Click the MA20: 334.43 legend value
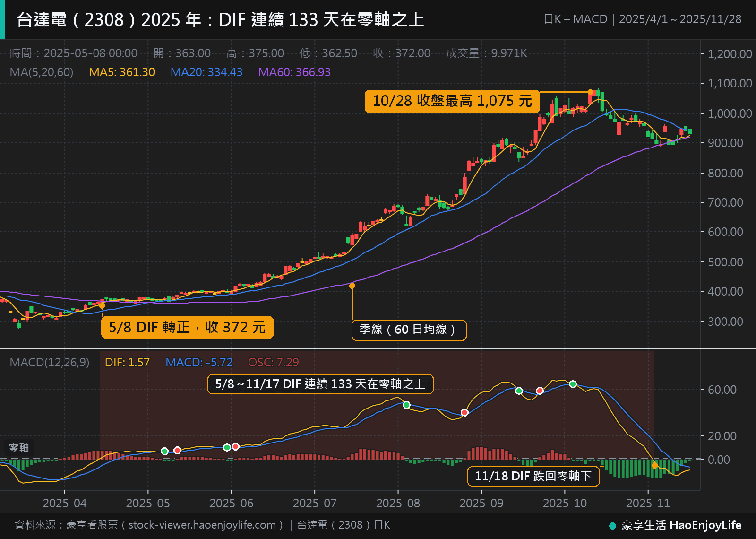The height and width of the screenshot is (539, 756). click(206, 72)
